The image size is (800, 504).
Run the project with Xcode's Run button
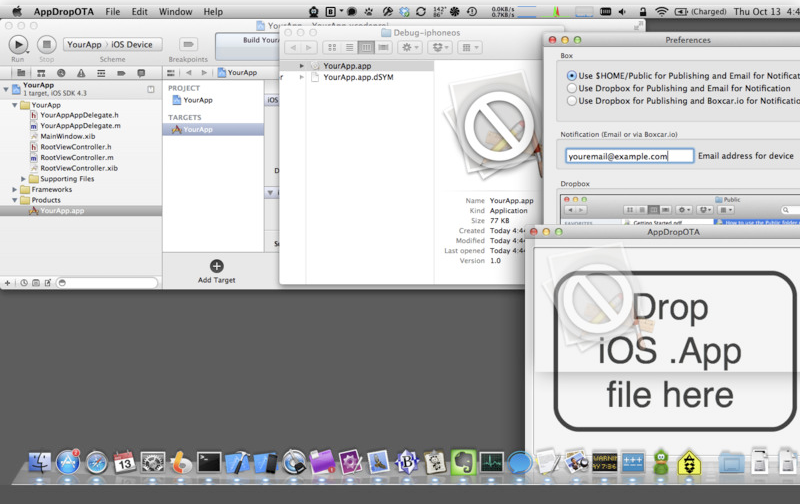[18, 45]
